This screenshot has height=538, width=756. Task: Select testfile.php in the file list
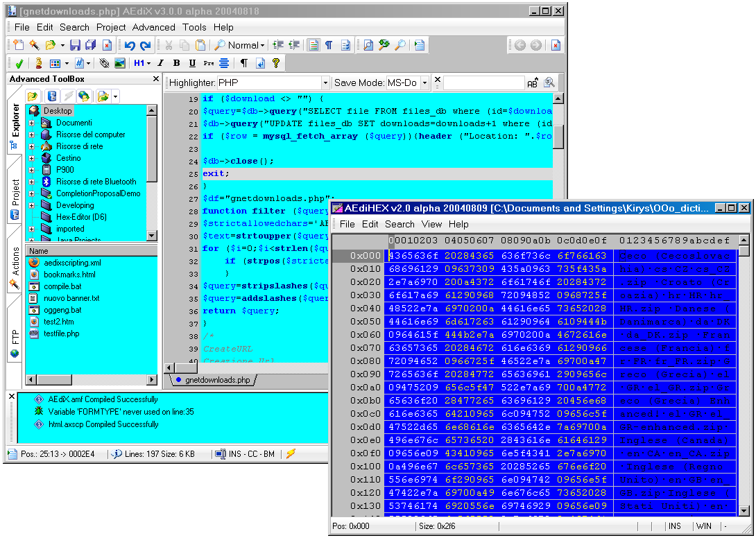[61, 333]
